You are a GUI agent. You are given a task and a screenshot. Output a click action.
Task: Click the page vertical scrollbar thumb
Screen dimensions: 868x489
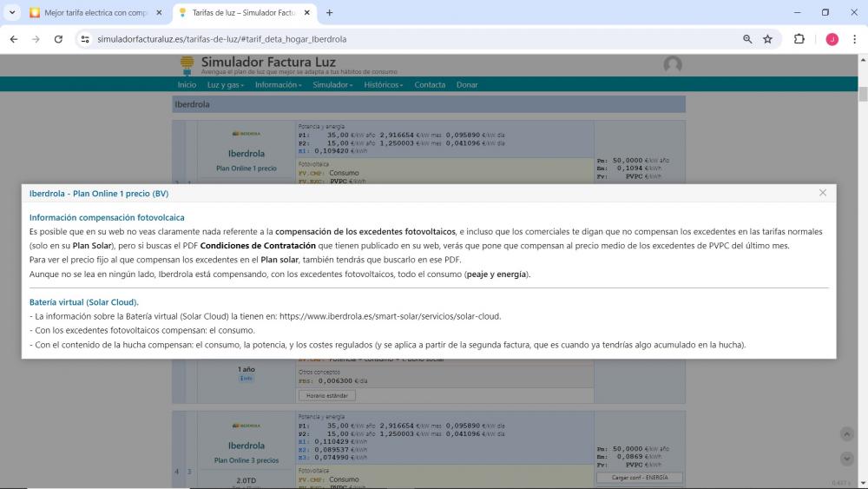coord(863,94)
